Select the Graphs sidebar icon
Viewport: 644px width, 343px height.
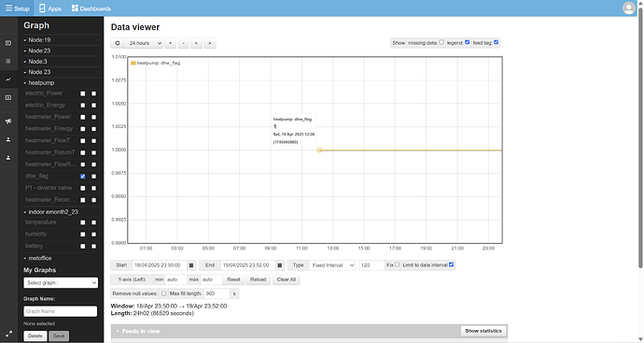[x=8, y=79]
